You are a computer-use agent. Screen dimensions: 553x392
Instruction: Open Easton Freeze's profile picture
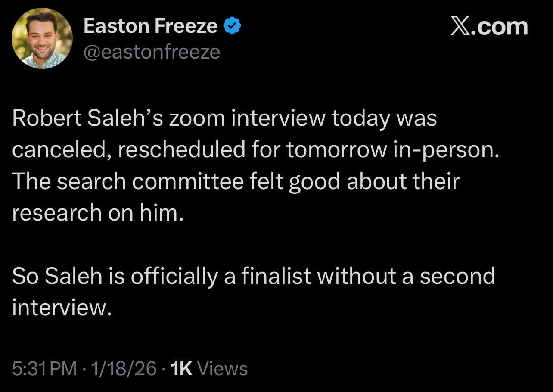click(42, 38)
